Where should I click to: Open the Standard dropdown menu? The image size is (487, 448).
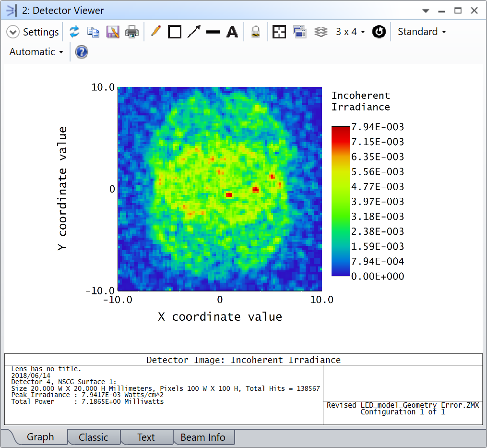(422, 32)
